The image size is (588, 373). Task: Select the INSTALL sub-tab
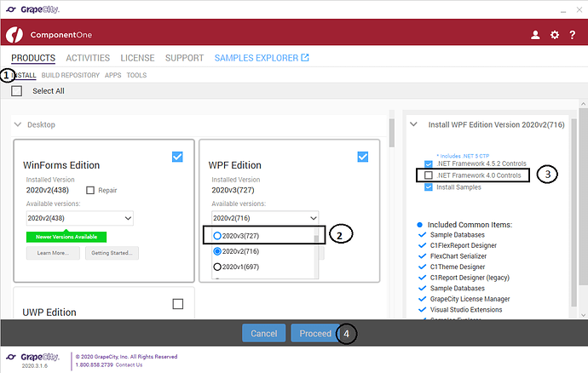pyautogui.click(x=24, y=75)
